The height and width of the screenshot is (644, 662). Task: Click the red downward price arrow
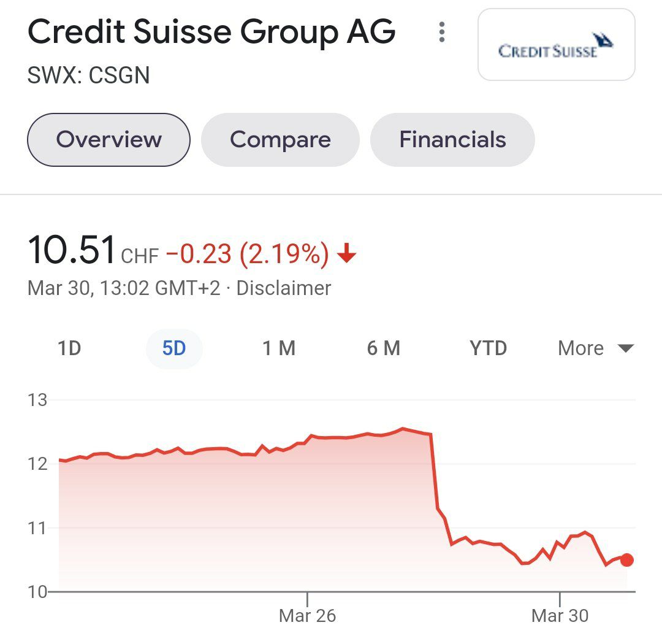(347, 254)
